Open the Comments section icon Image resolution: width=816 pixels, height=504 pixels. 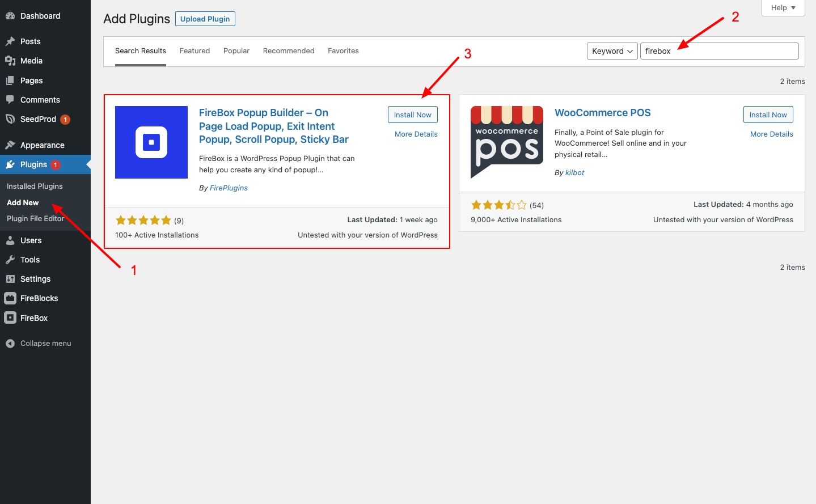click(11, 100)
